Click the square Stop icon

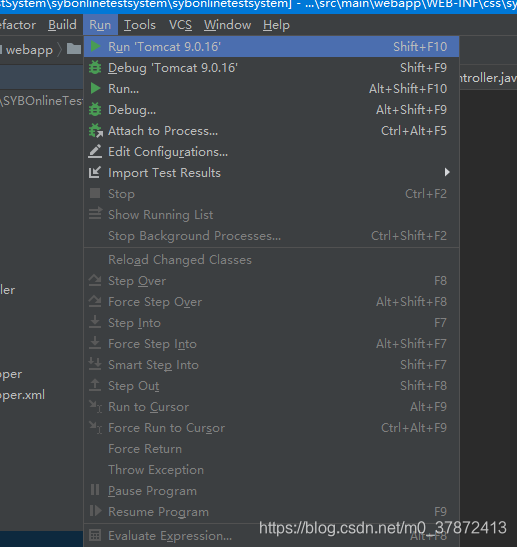click(95, 193)
